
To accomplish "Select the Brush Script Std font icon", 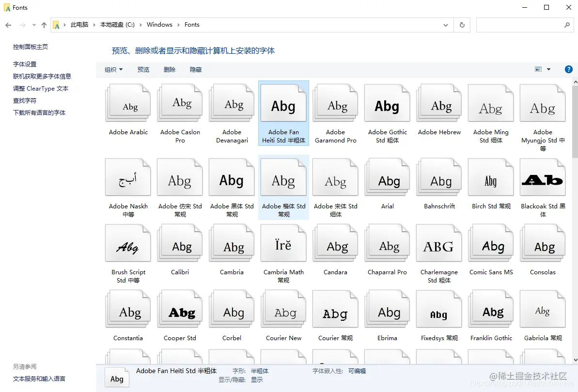I will (128, 243).
